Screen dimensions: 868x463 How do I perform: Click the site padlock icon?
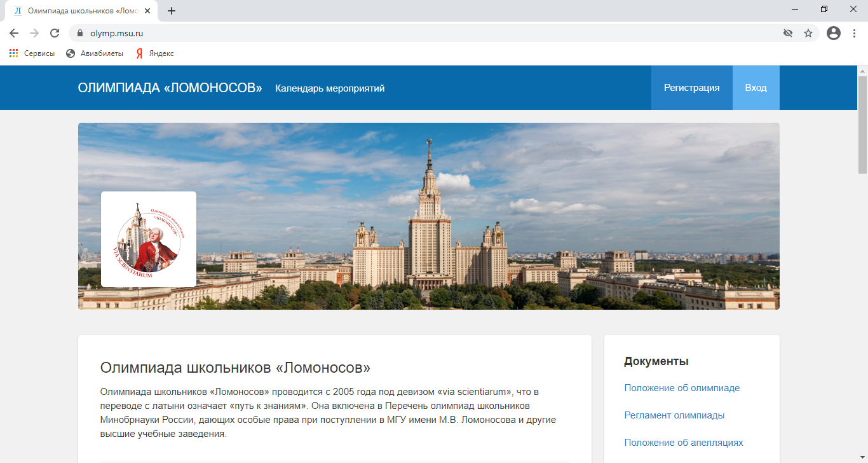tap(80, 33)
